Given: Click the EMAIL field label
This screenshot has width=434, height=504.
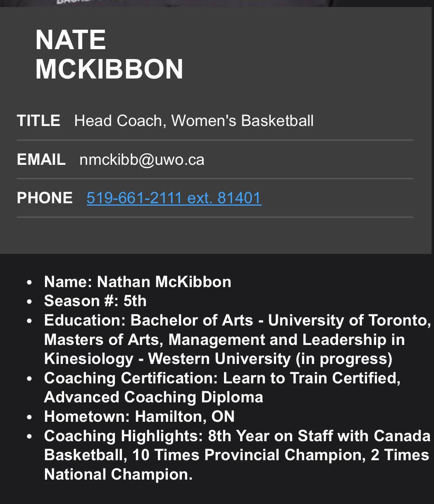Looking at the screenshot, I should coord(41,159).
